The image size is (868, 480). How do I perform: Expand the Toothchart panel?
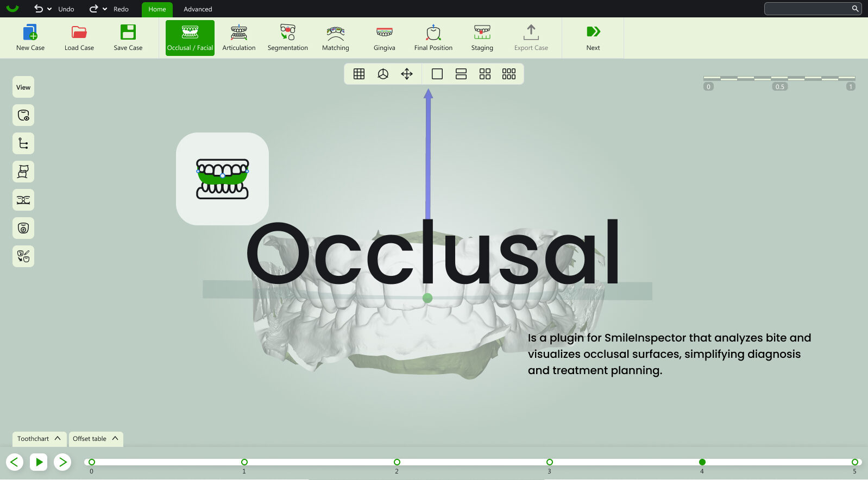coord(39,439)
